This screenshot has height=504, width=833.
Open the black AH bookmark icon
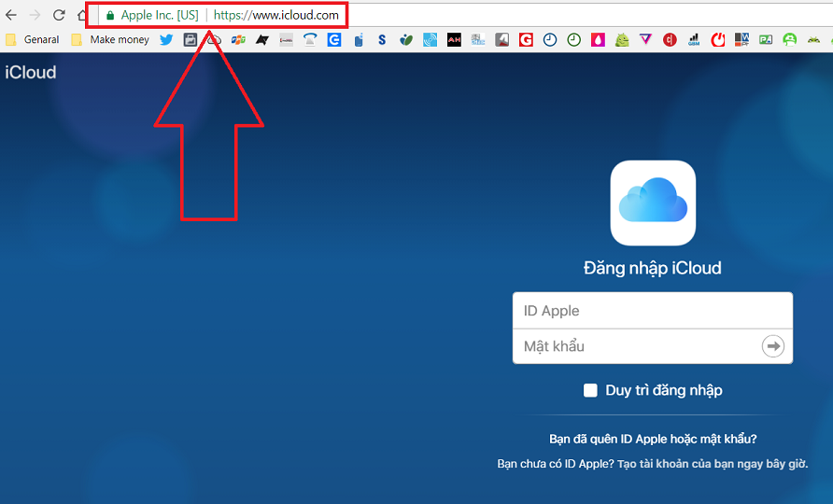tap(454, 39)
